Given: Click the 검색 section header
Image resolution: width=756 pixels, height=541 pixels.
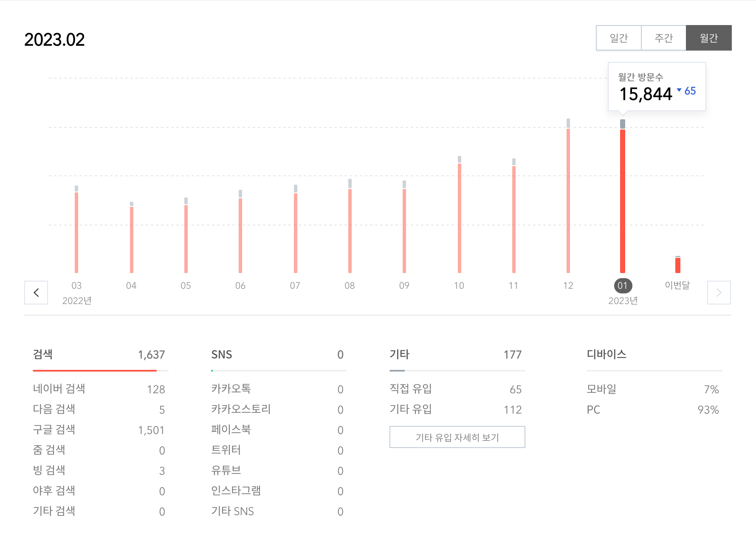Looking at the screenshot, I should [x=43, y=354].
